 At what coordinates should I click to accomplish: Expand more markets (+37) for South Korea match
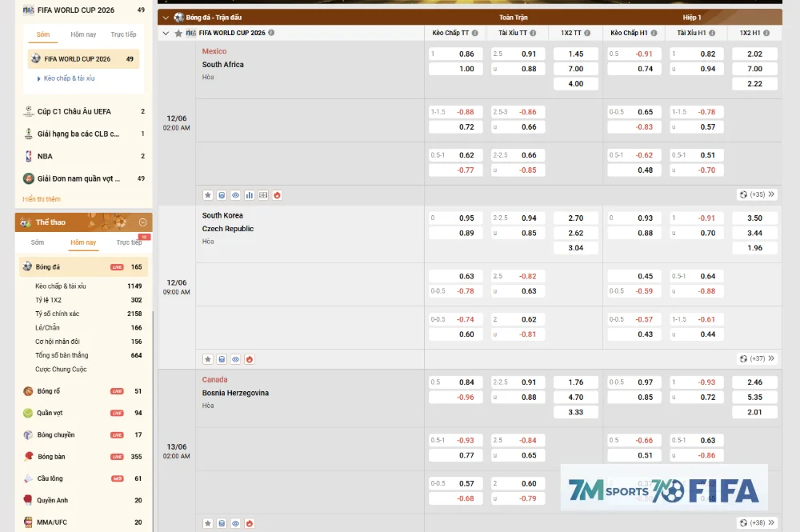tap(757, 358)
